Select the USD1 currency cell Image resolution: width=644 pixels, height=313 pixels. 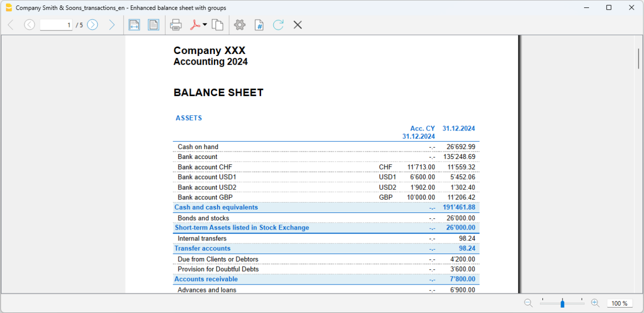pyautogui.click(x=388, y=177)
